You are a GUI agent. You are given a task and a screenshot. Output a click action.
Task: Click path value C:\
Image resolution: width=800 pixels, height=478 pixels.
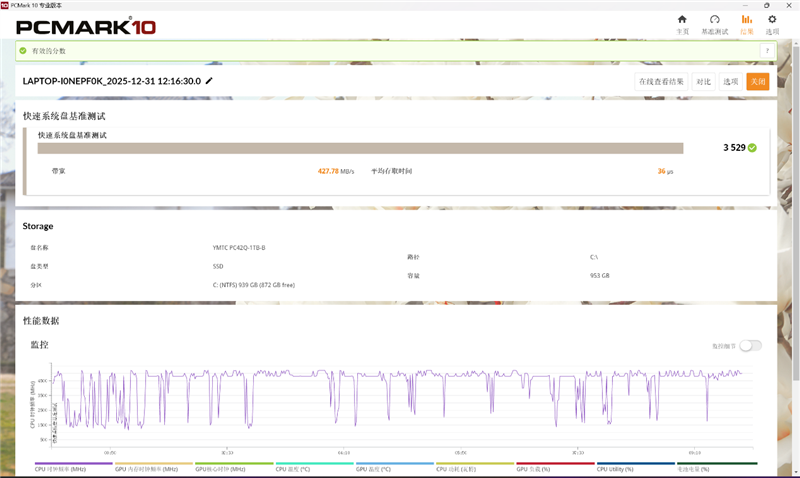click(x=594, y=257)
